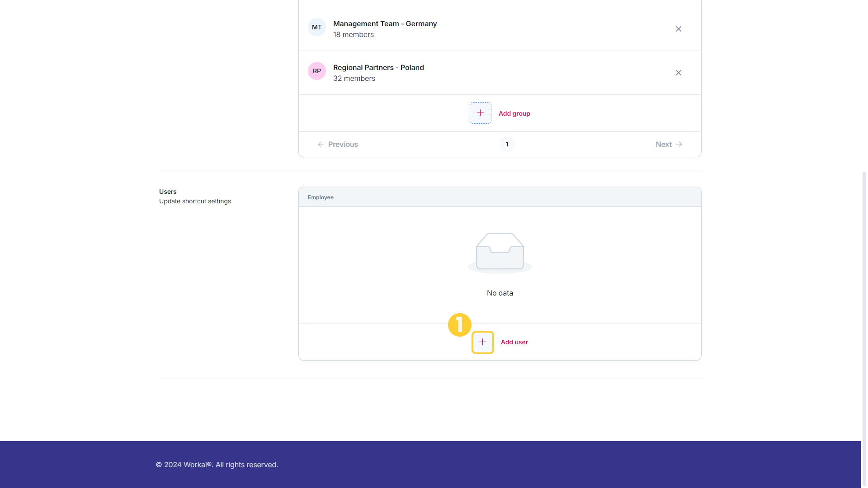Click the left arrow beside Previous

tap(321, 144)
